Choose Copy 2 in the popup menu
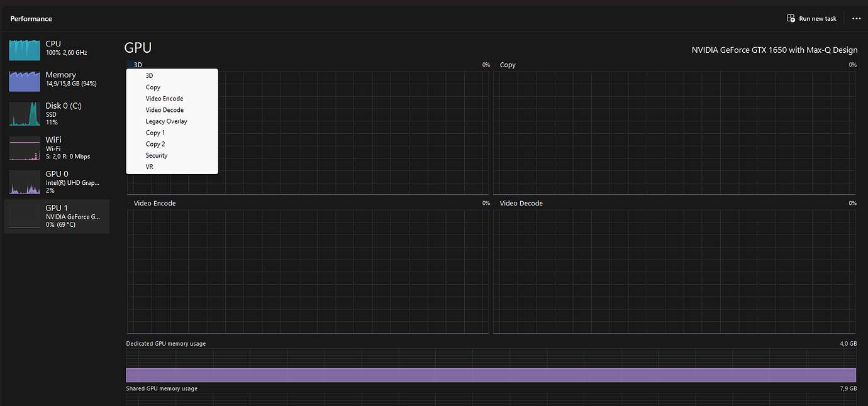868x406 pixels. (x=155, y=144)
